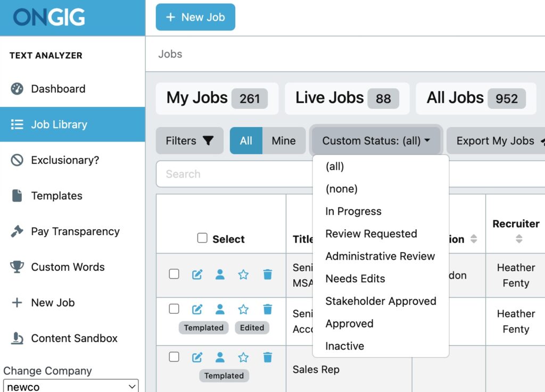545x392 pixels.
Task: Click the New Job button at top
Action: click(x=195, y=17)
